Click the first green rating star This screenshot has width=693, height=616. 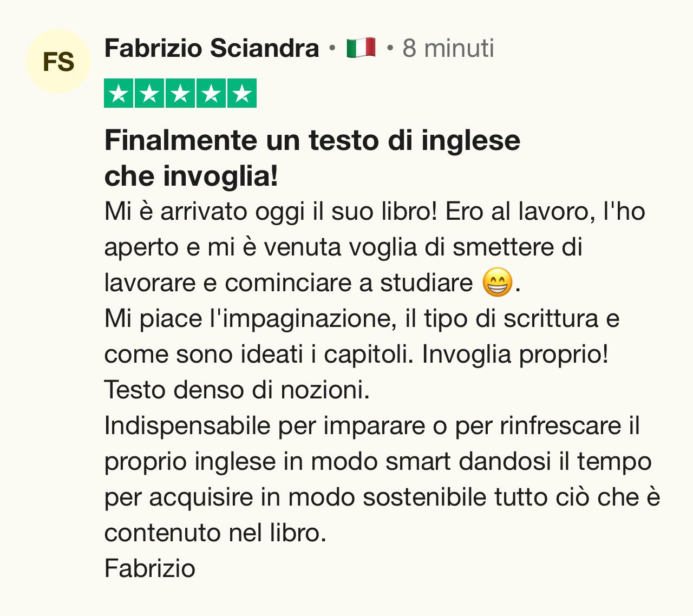(x=119, y=94)
